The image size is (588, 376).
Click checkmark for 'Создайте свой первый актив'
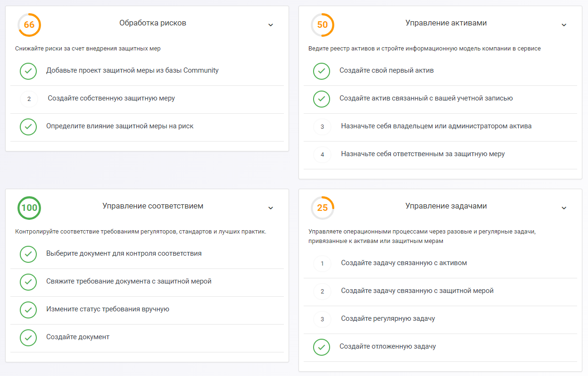[x=322, y=71]
